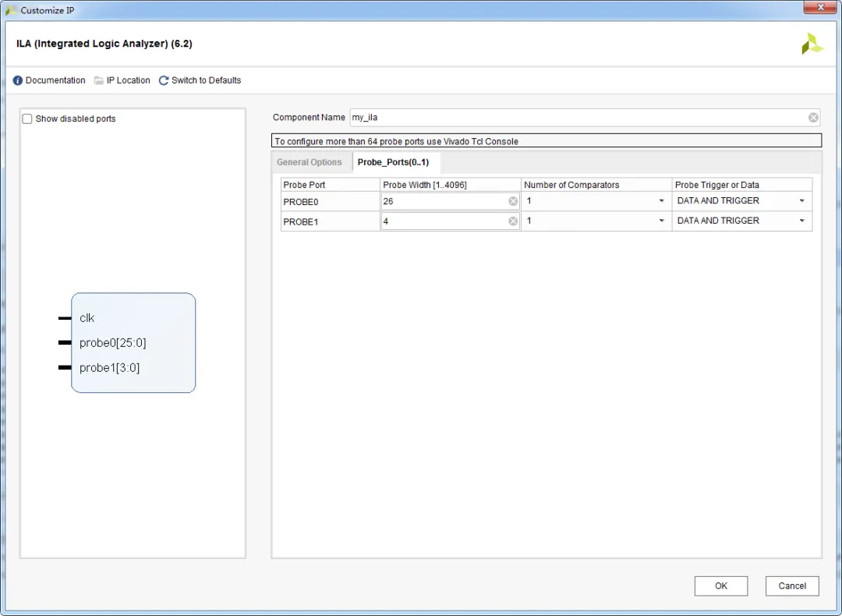Enable Show disabled ports checkbox

[x=27, y=119]
